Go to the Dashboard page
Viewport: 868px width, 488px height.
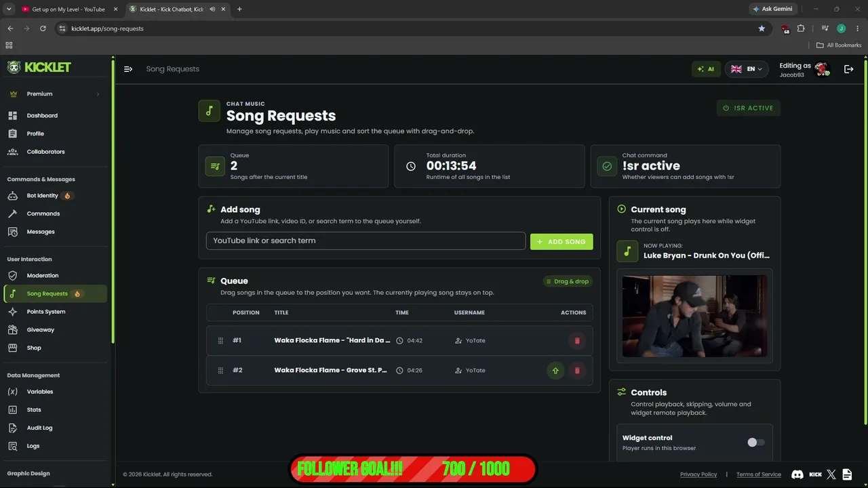click(x=42, y=116)
